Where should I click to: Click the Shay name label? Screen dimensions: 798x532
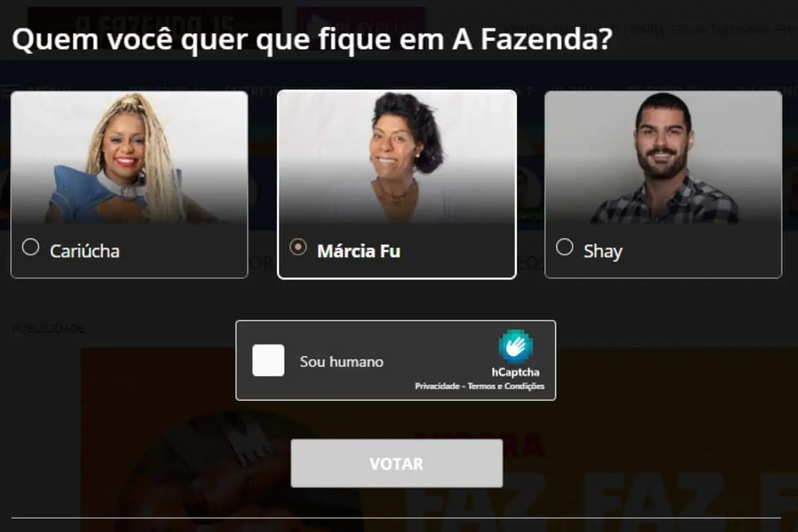pos(602,251)
